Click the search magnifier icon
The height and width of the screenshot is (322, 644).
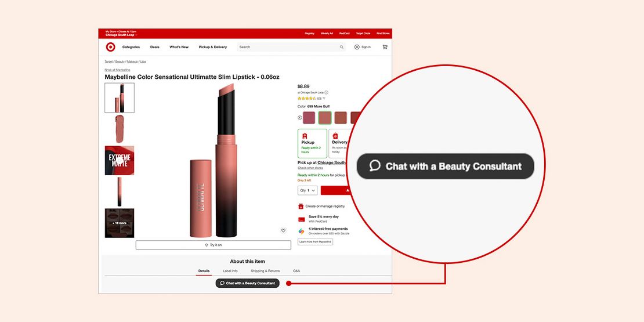click(341, 47)
